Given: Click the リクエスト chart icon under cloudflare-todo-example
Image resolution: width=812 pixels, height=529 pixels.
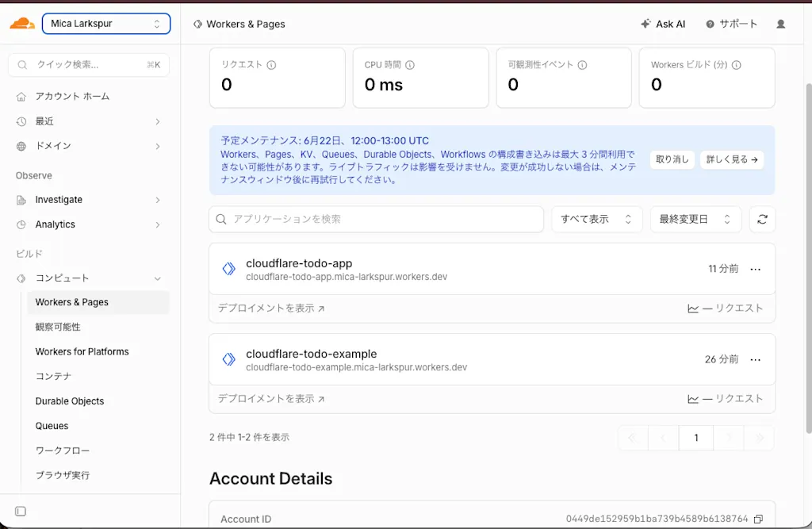Looking at the screenshot, I should [x=693, y=399].
